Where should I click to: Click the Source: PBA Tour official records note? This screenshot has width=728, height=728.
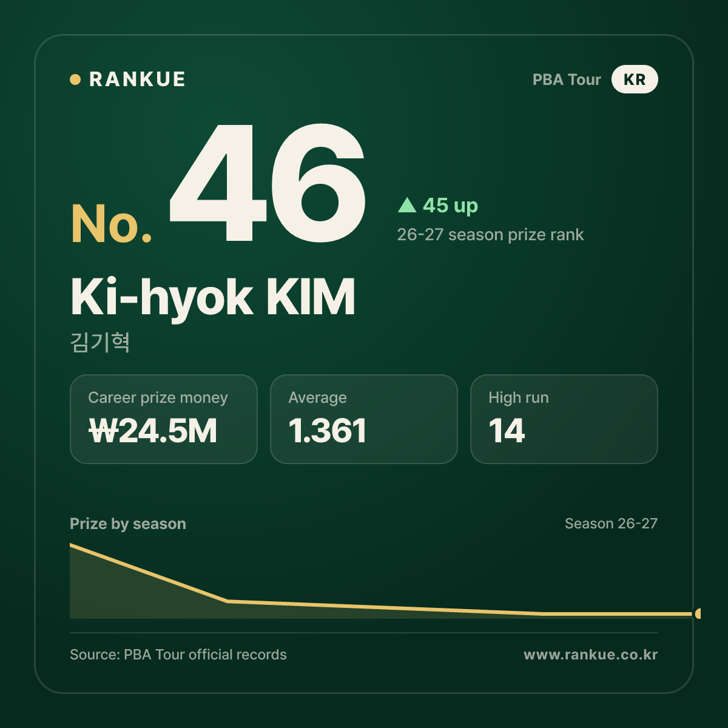tap(178, 655)
